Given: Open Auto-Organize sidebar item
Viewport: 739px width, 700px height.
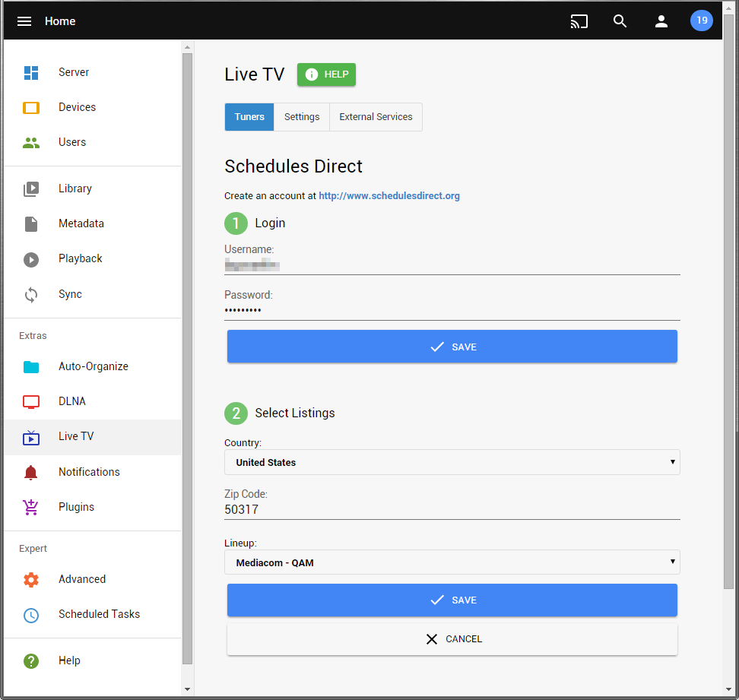Looking at the screenshot, I should [x=93, y=366].
